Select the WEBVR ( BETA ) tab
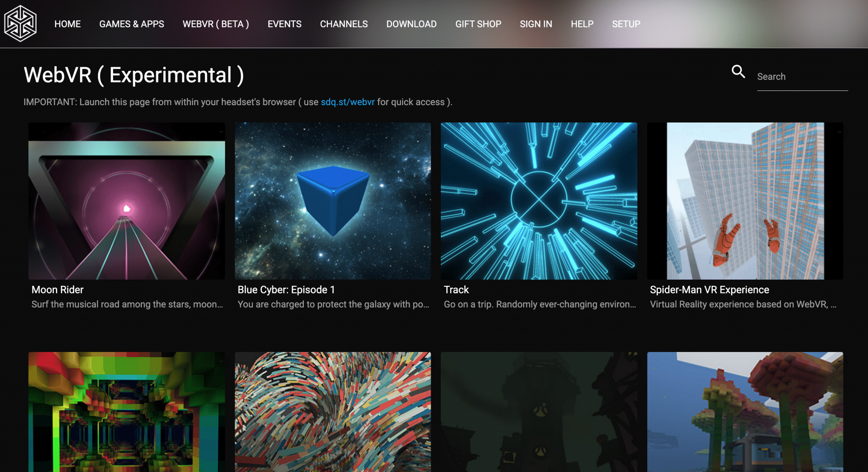Screen dimensions: 868x472 point(216,24)
